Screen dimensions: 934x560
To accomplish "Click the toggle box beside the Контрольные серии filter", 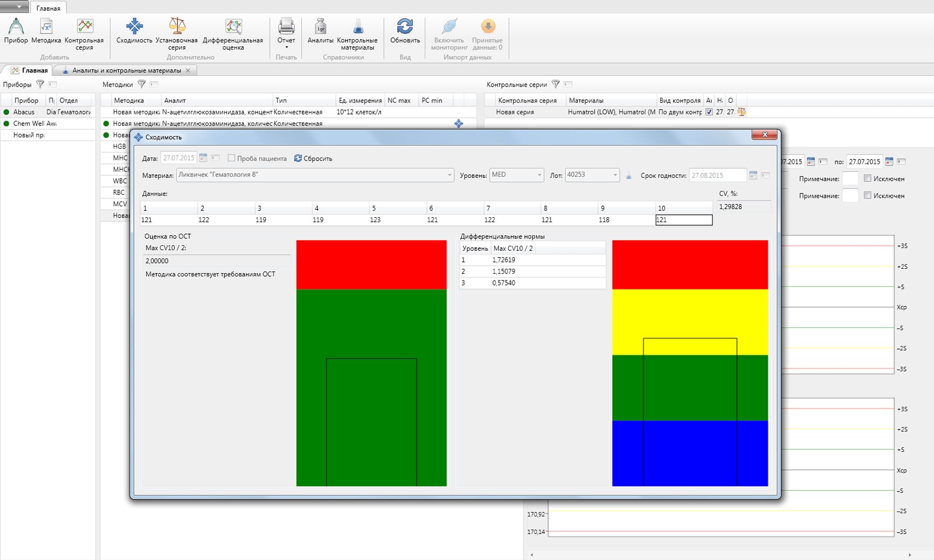I will coord(568,84).
